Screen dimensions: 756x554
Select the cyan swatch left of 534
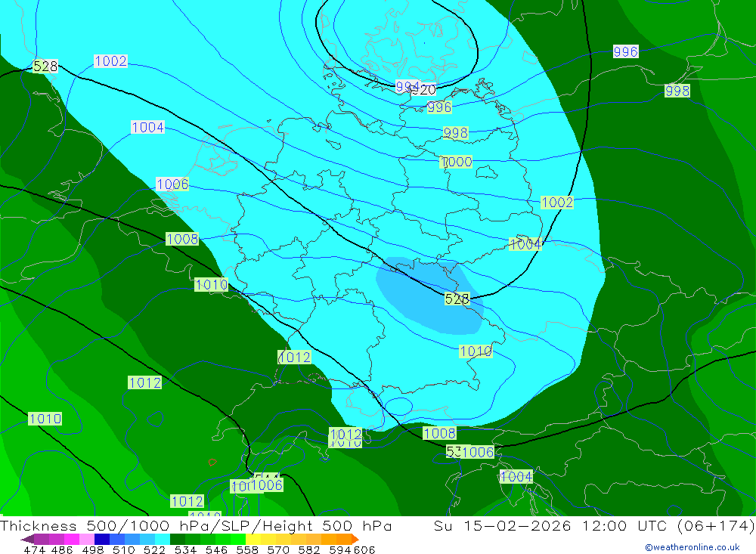[x=163, y=539]
